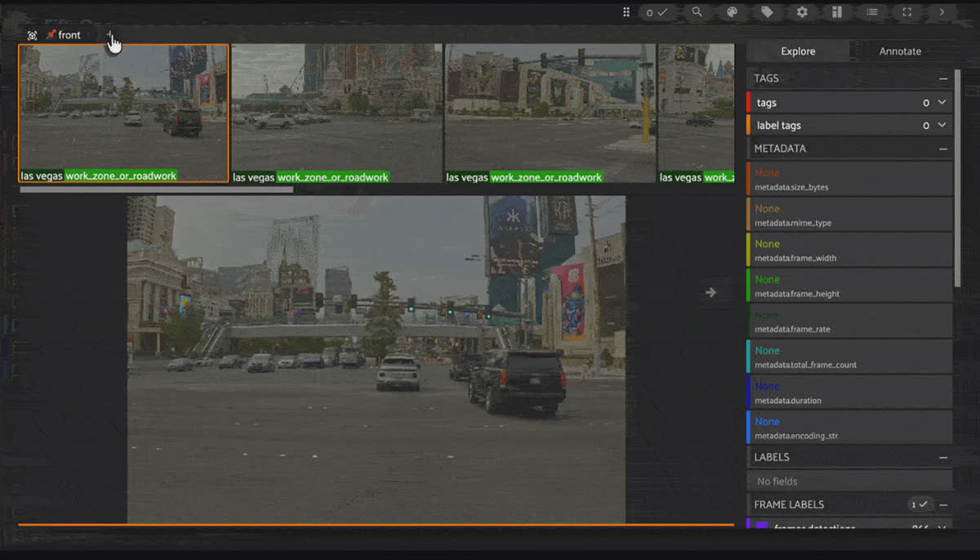This screenshot has width=980, height=560.
Task: Click the main front camera image
Action: point(376,359)
